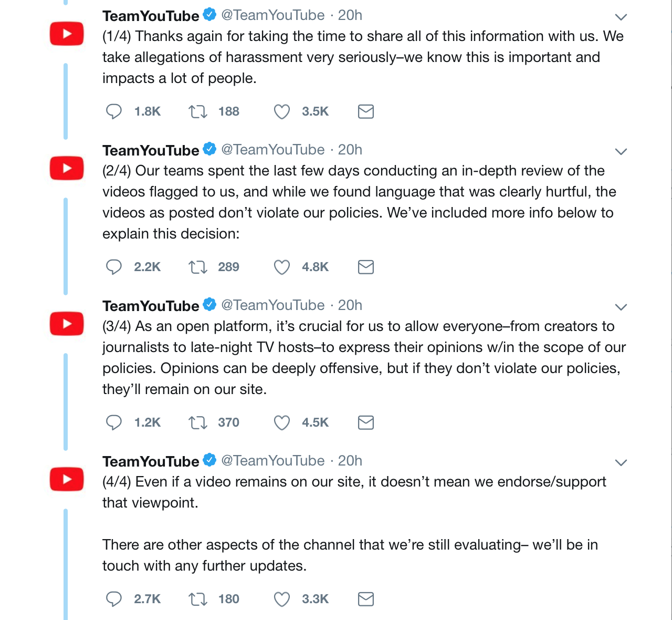Open the TeamYouTube name on the (1/4) tweet
Screen dimensions: 672x620
pos(151,16)
